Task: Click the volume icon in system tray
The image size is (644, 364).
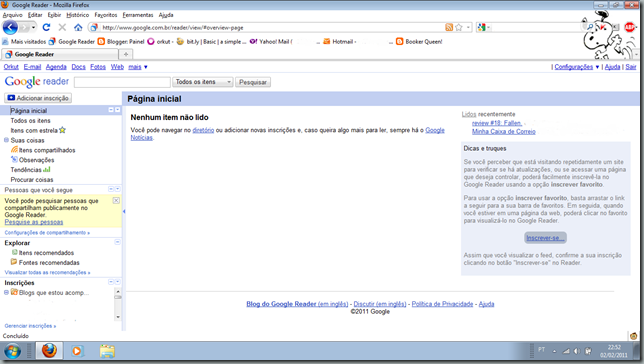Action: (577, 351)
